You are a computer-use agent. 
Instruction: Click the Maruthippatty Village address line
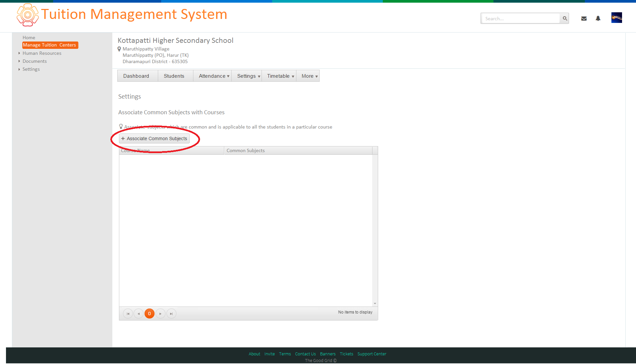(x=146, y=49)
